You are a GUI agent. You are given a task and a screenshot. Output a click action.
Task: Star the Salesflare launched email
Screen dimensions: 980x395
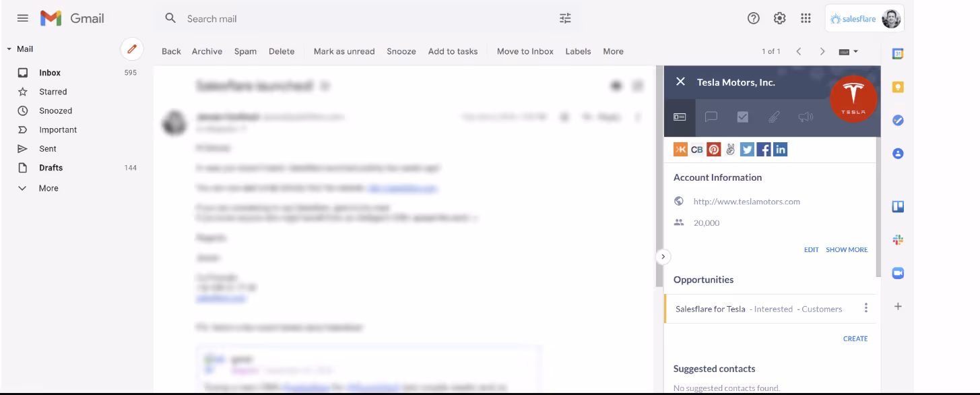click(x=564, y=116)
